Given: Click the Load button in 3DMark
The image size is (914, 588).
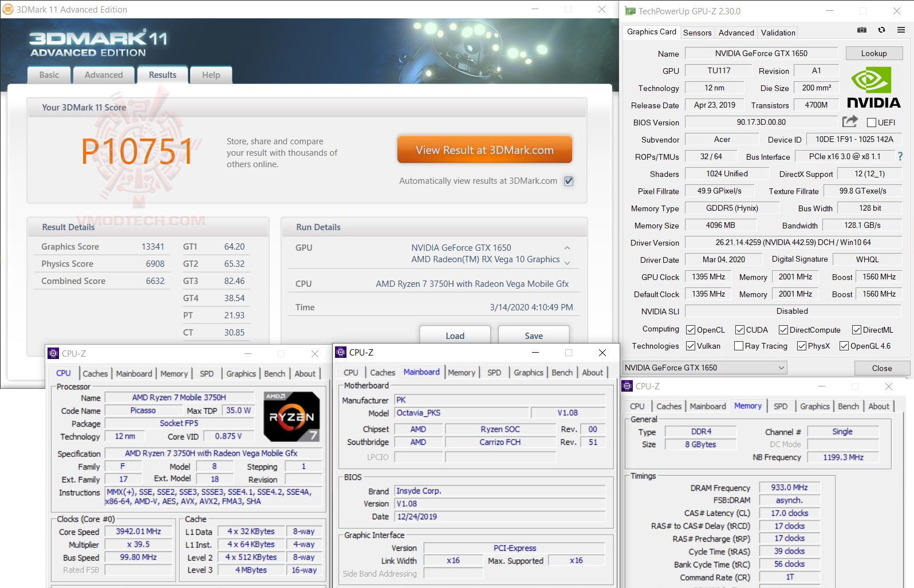Looking at the screenshot, I should pos(455,336).
